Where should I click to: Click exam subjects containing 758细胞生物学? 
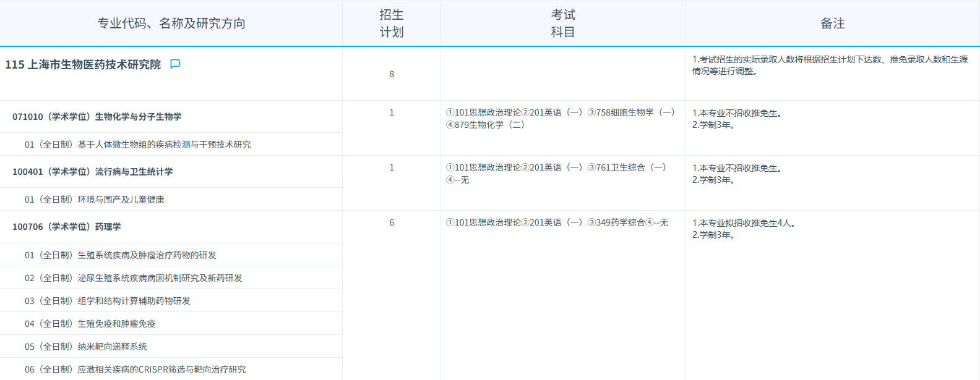click(x=561, y=119)
